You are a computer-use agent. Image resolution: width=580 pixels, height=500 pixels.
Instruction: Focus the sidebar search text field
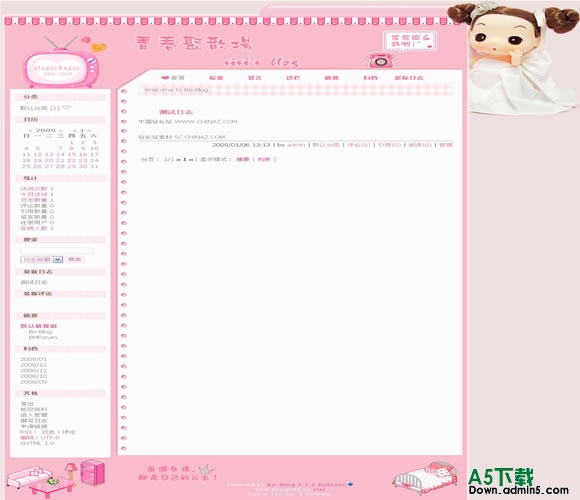coord(57,251)
